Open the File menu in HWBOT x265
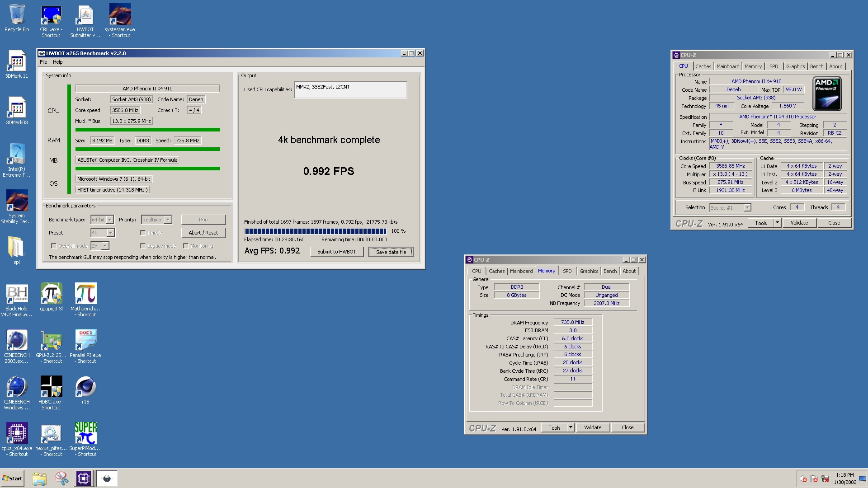 point(43,62)
